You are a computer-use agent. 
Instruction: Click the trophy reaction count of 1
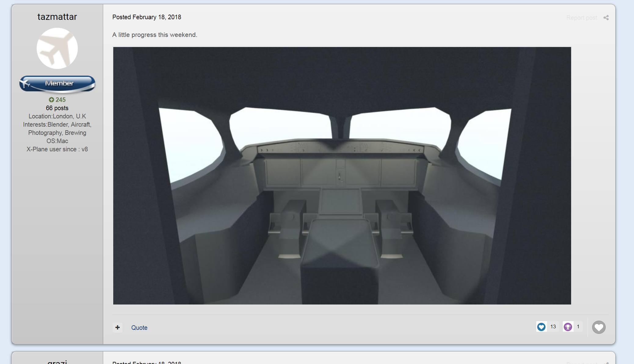pyautogui.click(x=578, y=327)
